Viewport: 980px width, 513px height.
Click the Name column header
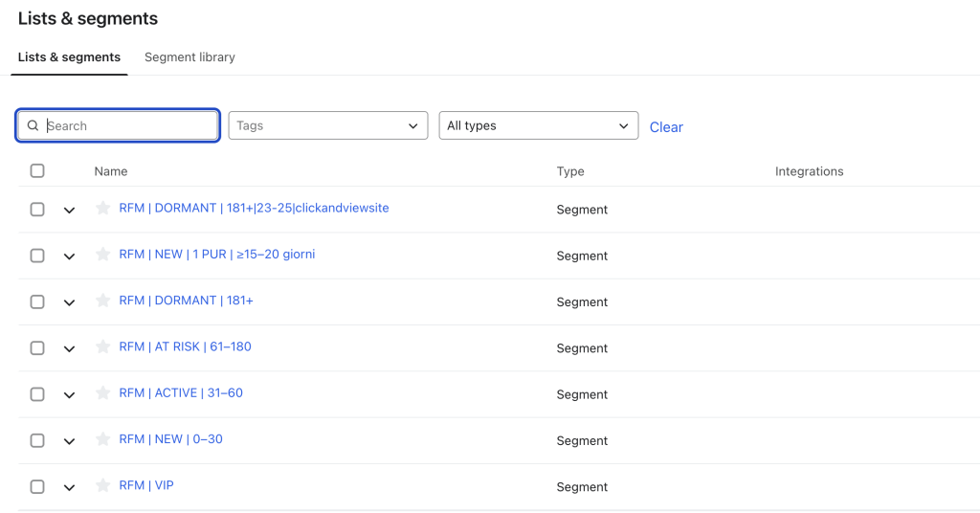111,171
